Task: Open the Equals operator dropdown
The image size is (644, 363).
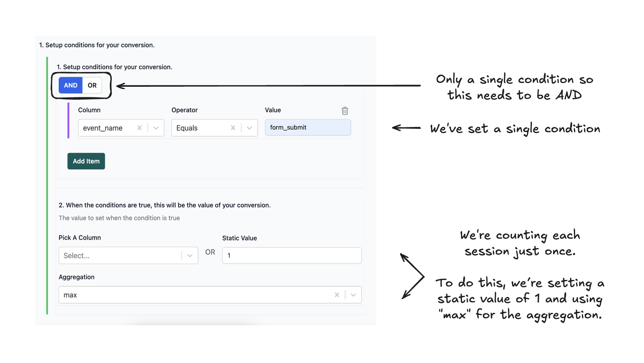Action: 249,128
